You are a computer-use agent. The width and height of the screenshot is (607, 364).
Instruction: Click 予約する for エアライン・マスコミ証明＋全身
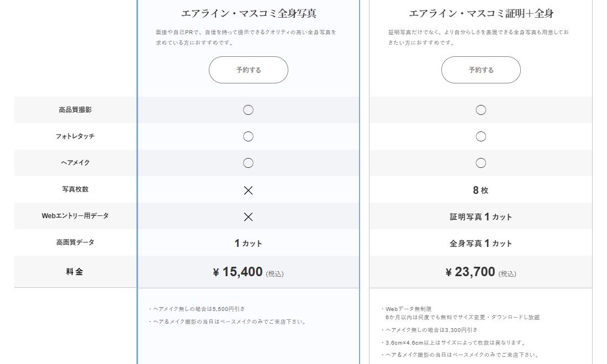[x=481, y=70]
